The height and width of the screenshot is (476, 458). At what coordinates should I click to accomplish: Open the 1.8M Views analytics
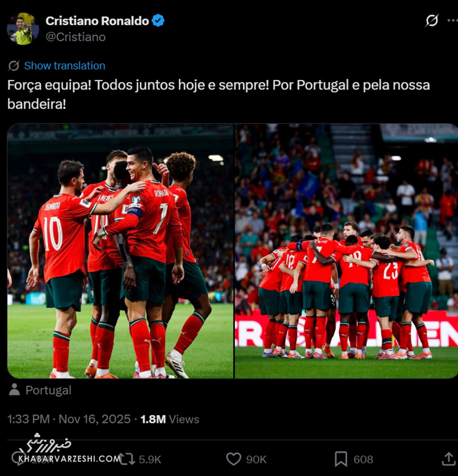click(170, 419)
